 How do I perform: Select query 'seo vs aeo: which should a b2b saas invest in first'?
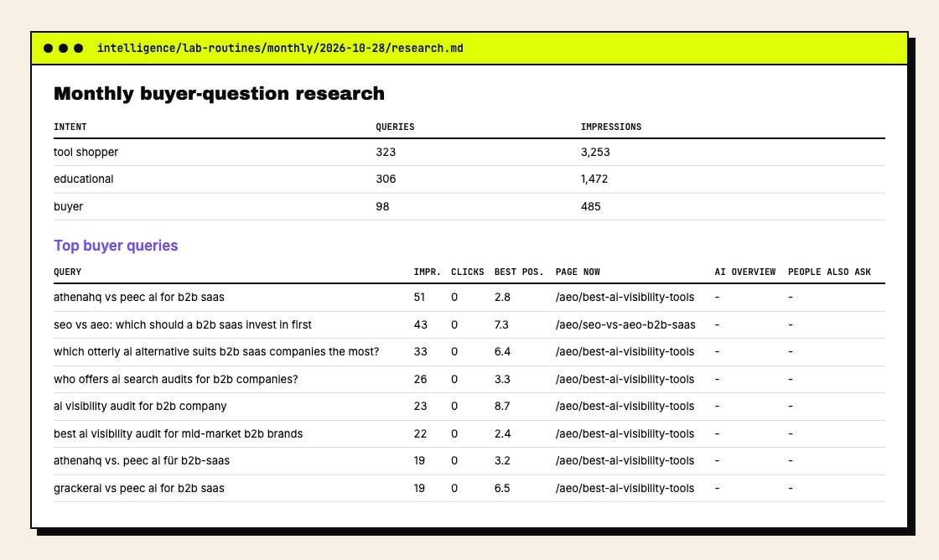pyautogui.click(x=183, y=324)
